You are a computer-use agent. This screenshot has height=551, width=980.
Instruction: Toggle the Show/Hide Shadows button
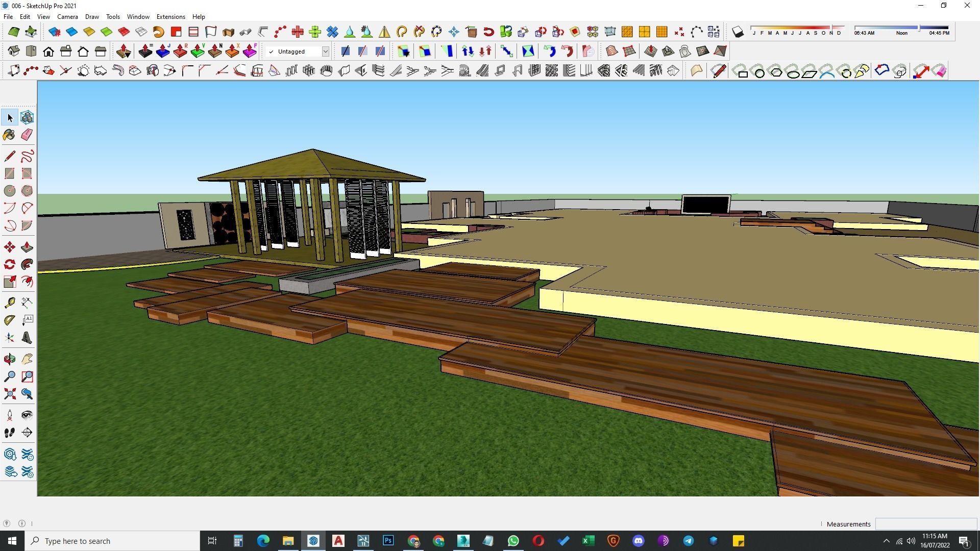738,32
